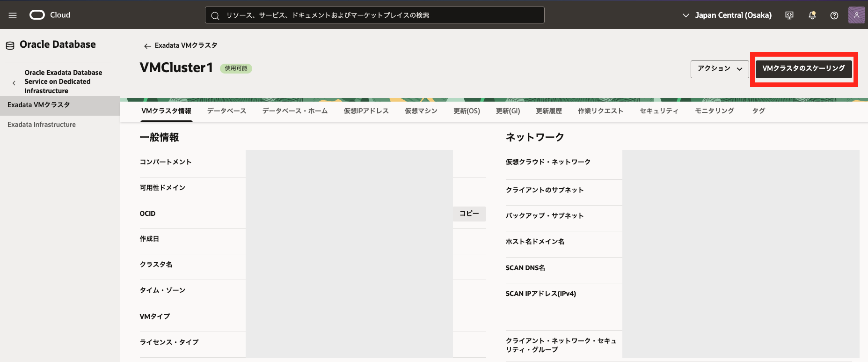Collapse the Oracle Exadata Database Service sidebar chevron
Image resolution: width=868 pixels, height=362 pixels.
click(x=14, y=83)
